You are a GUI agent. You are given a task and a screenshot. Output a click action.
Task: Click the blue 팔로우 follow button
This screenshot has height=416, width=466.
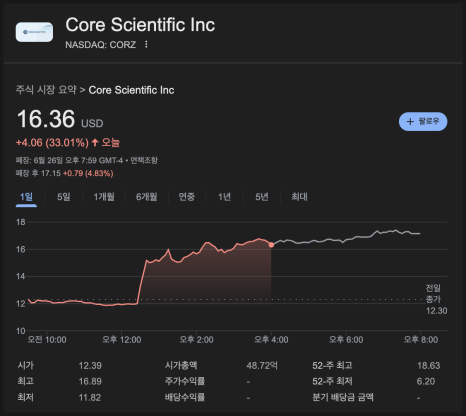423,121
